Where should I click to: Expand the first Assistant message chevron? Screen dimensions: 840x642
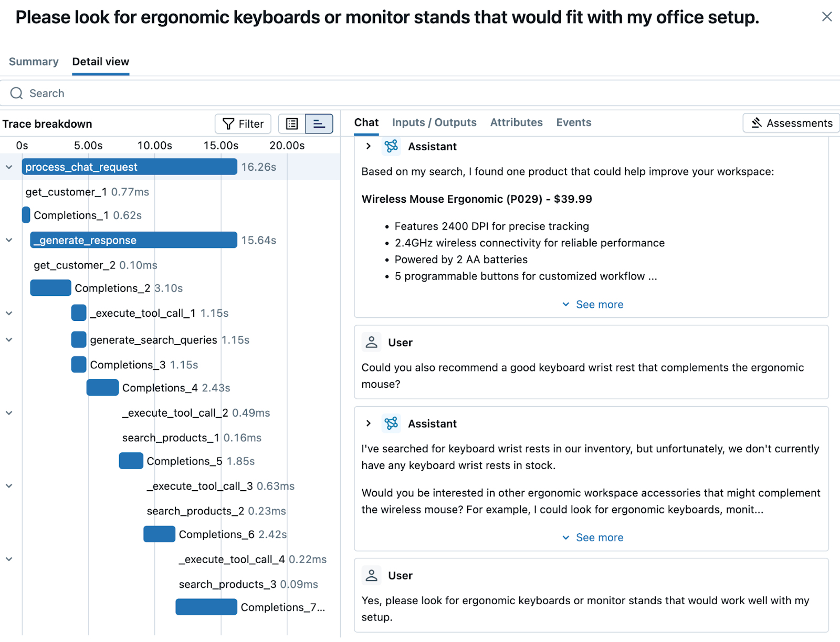click(368, 147)
